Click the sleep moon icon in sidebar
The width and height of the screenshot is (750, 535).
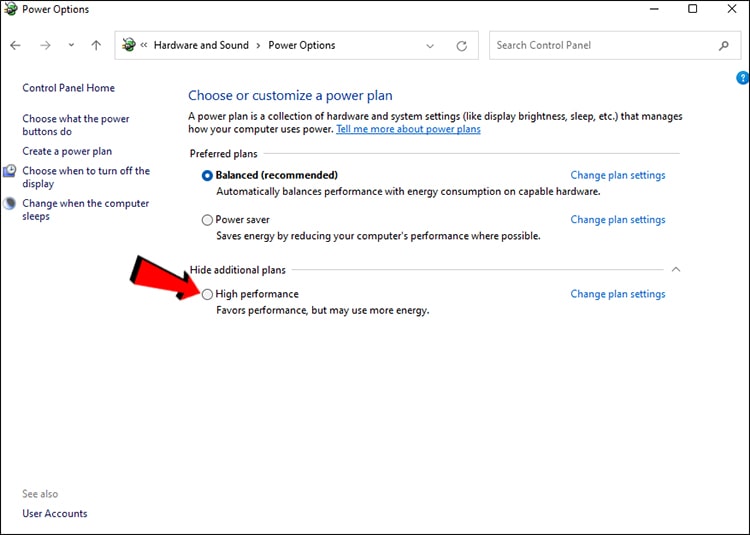point(10,203)
